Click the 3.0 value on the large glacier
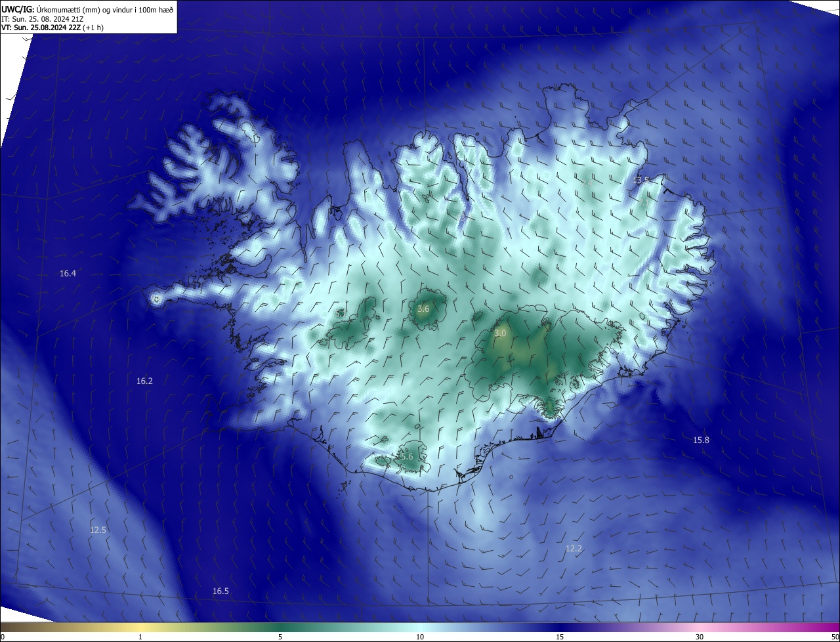Viewport: 840px width, 642px height. [500, 333]
